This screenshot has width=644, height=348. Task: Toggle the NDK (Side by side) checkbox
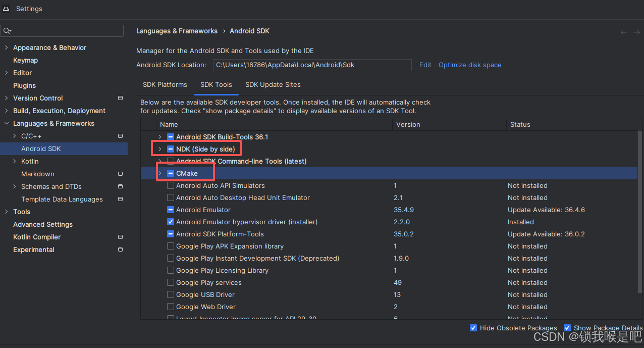(171, 149)
